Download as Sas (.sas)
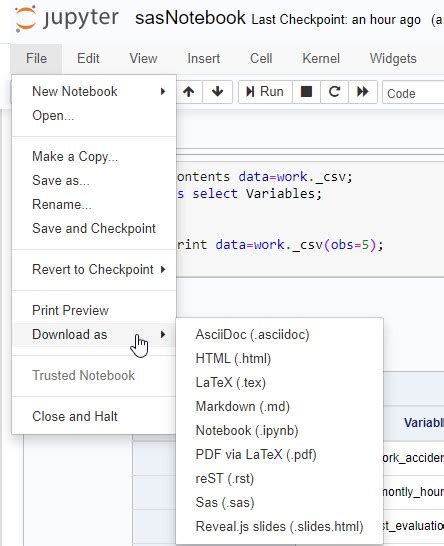Screen dimensions: 444x546 pos(280,503)
